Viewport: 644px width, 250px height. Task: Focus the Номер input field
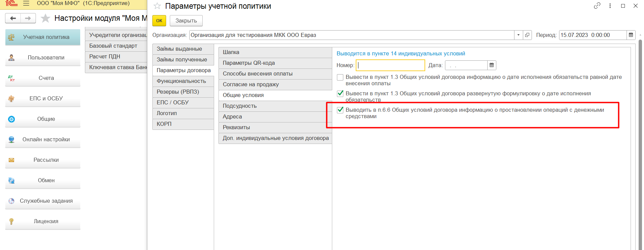pos(390,65)
